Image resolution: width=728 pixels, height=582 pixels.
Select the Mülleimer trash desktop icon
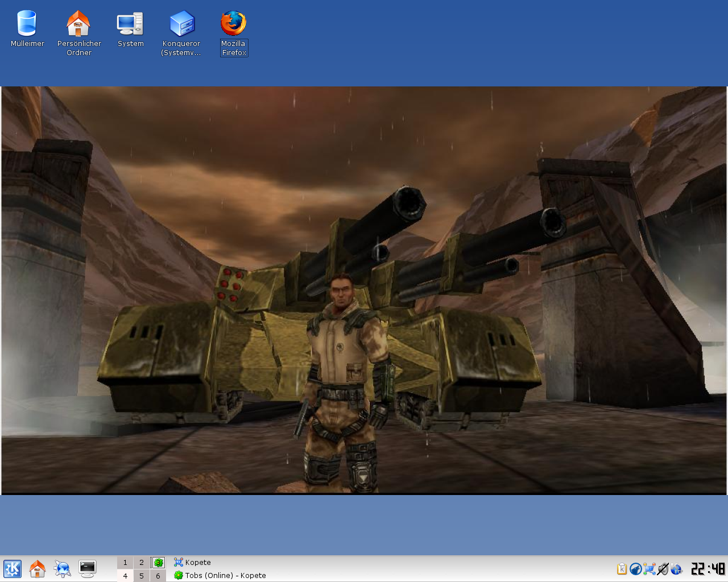27,24
